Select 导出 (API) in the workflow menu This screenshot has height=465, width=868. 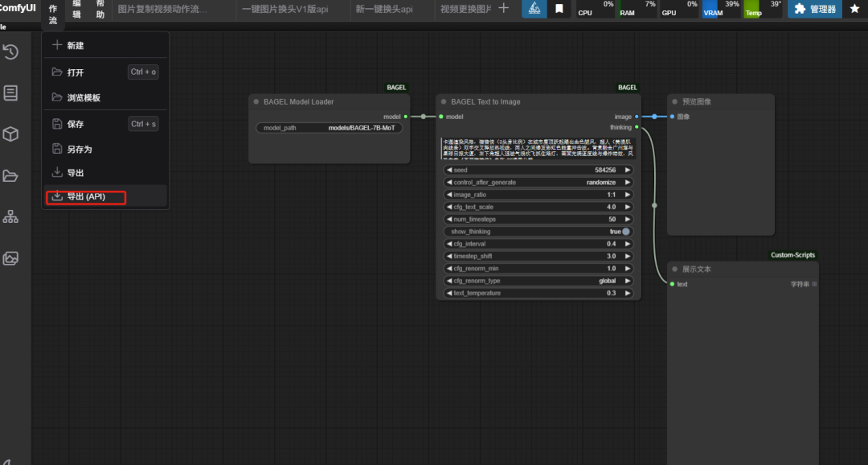(x=105, y=197)
